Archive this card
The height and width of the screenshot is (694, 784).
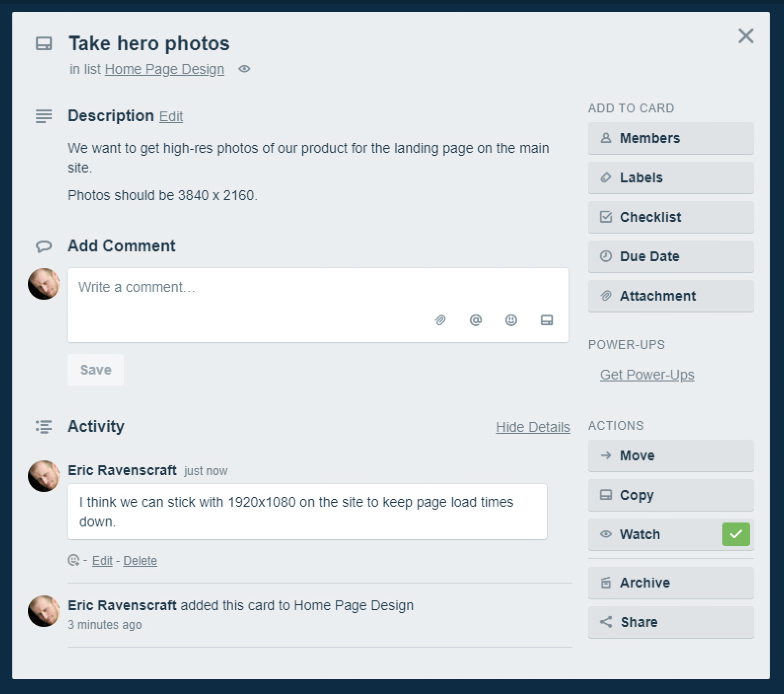(671, 583)
